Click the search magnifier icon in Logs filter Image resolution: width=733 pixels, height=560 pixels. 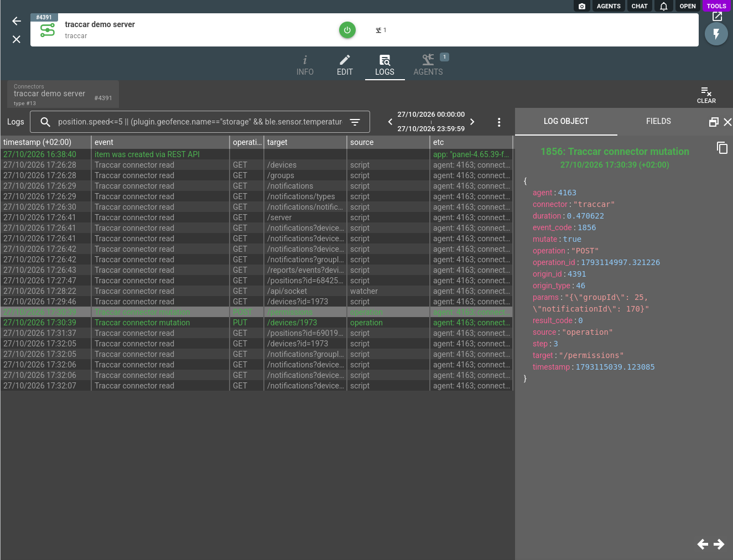[x=45, y=122]
